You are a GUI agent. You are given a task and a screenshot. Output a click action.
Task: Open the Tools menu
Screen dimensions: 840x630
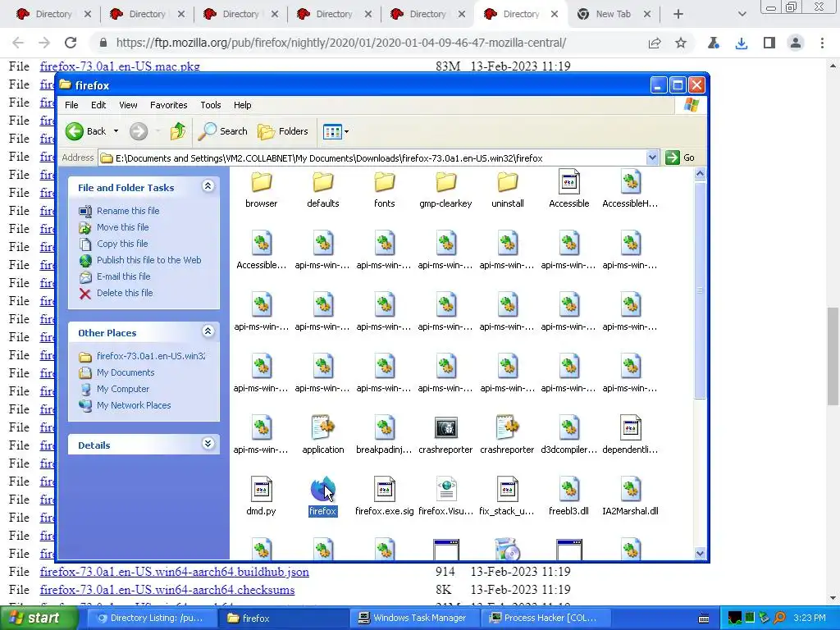coord(211,105)
